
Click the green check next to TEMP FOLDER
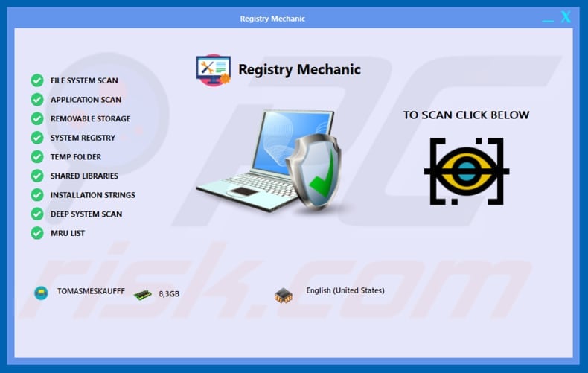[37, 156]
